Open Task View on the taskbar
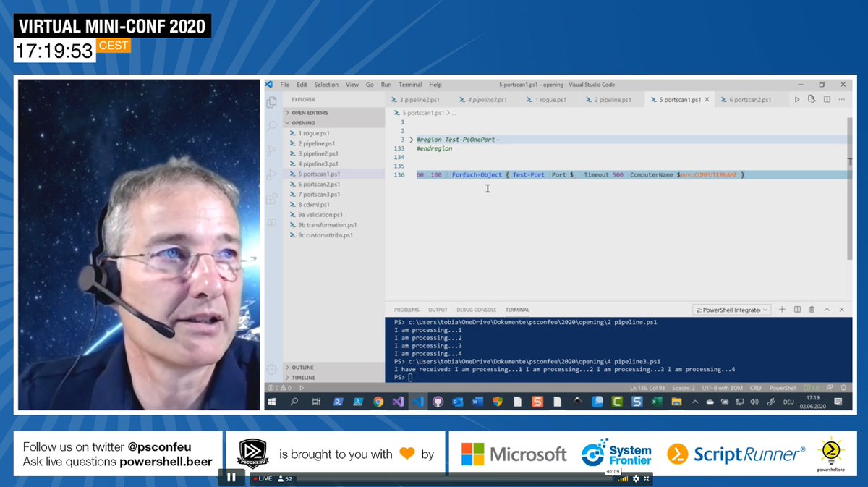The height and width of the screenshot is (487, 868). pyautogui.click(x=316, y=401)
